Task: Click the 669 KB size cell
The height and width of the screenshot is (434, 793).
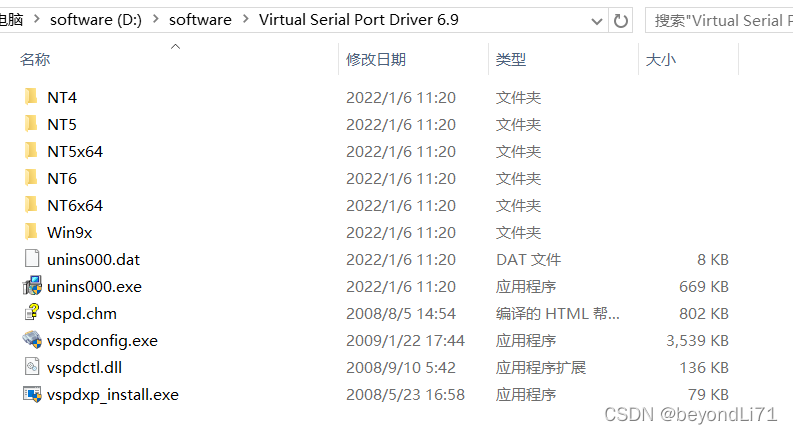Action: coord(704,286)
